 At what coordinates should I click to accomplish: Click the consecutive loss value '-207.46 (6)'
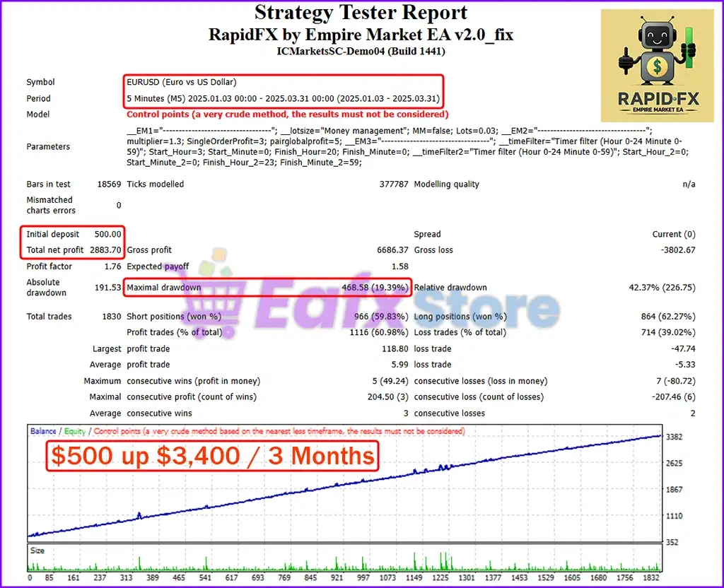(674, 396)
